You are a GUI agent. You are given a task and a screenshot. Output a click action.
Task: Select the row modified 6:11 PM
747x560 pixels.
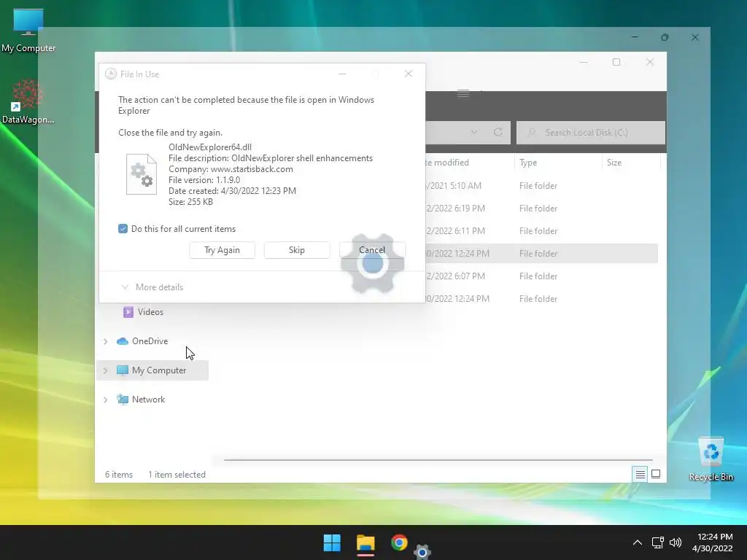click(541, 231)
